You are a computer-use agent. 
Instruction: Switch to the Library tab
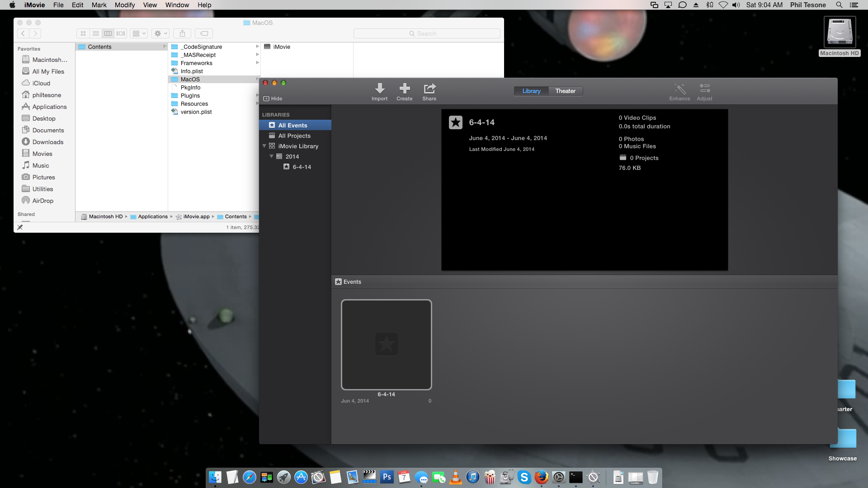pos(531,91)
